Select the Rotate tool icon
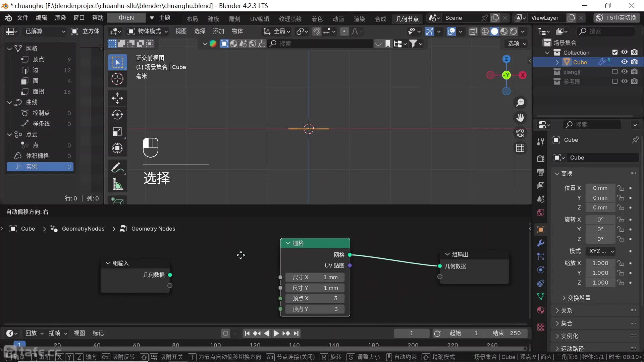644x362 pixels. pos(117,115)
